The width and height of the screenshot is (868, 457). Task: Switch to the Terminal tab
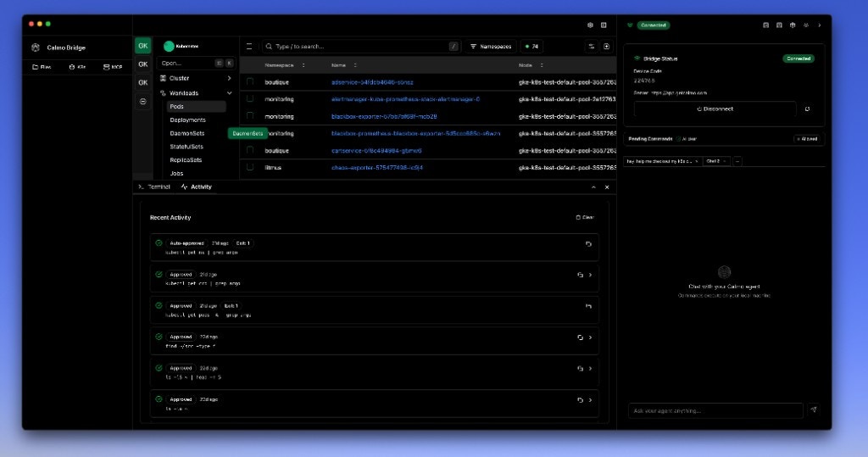pyautogui.click(x=154, y=187)
